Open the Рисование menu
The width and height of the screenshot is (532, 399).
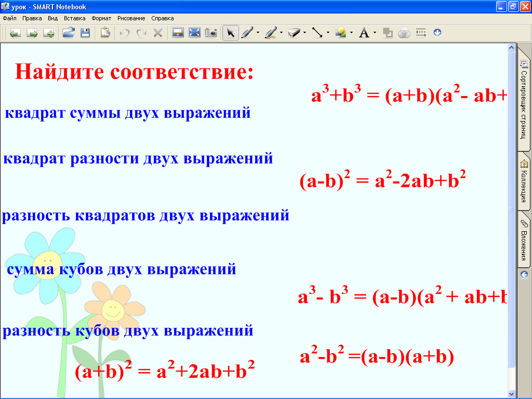click(x=131, y=18)
